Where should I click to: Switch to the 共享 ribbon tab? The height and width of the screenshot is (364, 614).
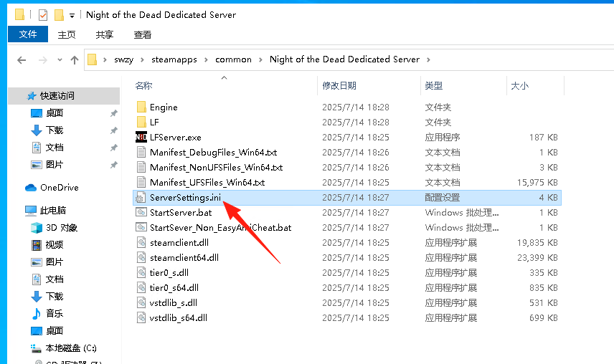105,35
